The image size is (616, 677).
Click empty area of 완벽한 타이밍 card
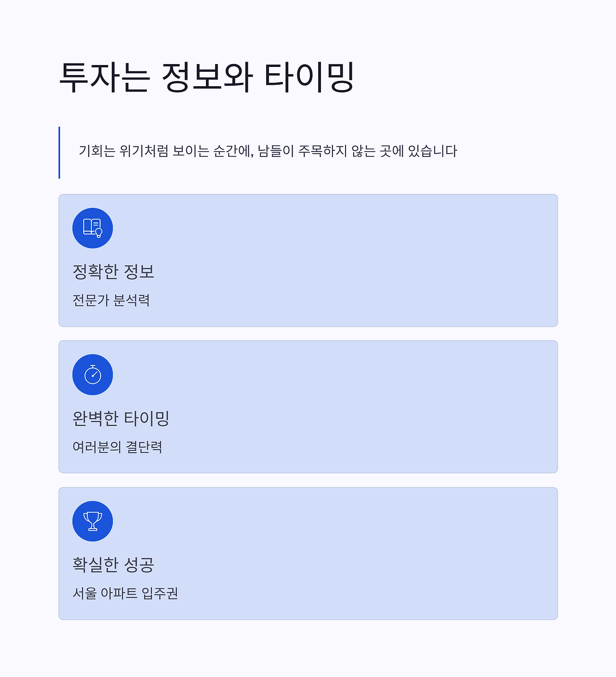pos(361,407)
